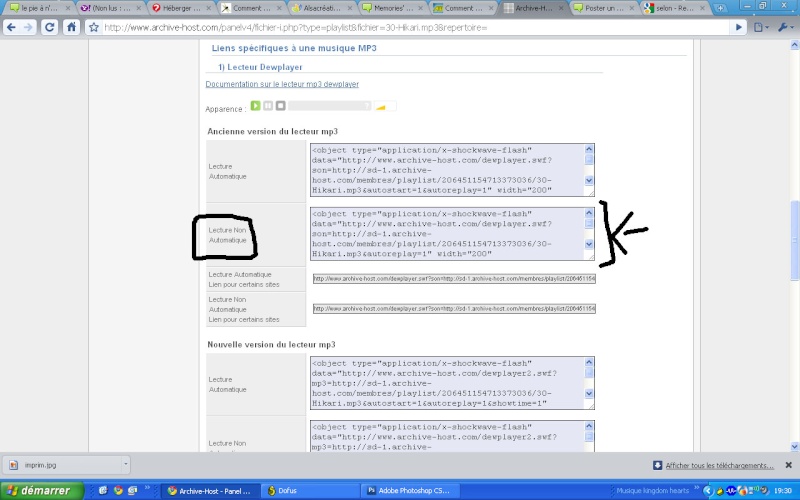
Task: Open the downloaded imprim.jpg file
Action: pyautogui.click(x=64, y=465)
